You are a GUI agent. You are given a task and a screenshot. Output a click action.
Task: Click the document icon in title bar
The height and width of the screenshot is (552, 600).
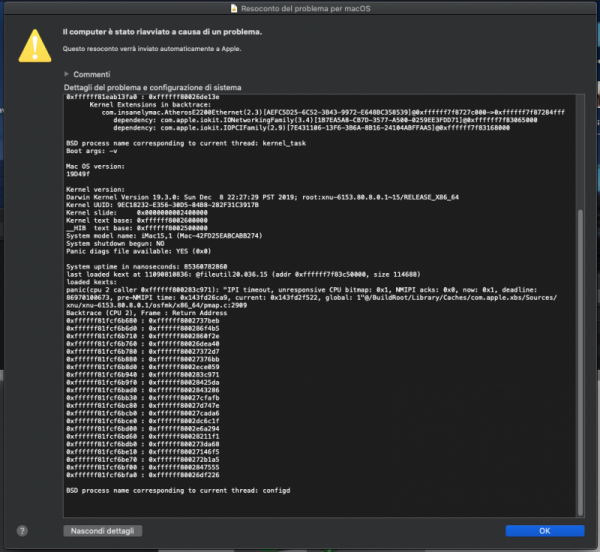click(234, 8)
